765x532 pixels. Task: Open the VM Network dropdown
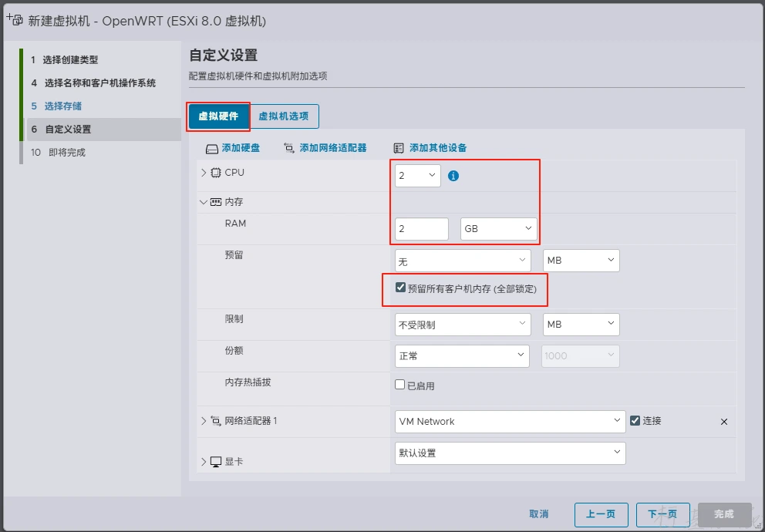click(509, 421)
